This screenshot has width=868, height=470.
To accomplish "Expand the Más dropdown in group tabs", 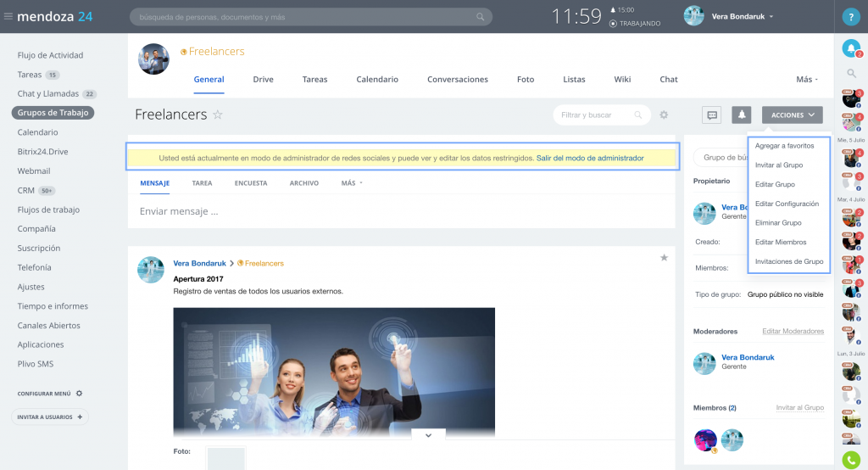I will [807, 79].
